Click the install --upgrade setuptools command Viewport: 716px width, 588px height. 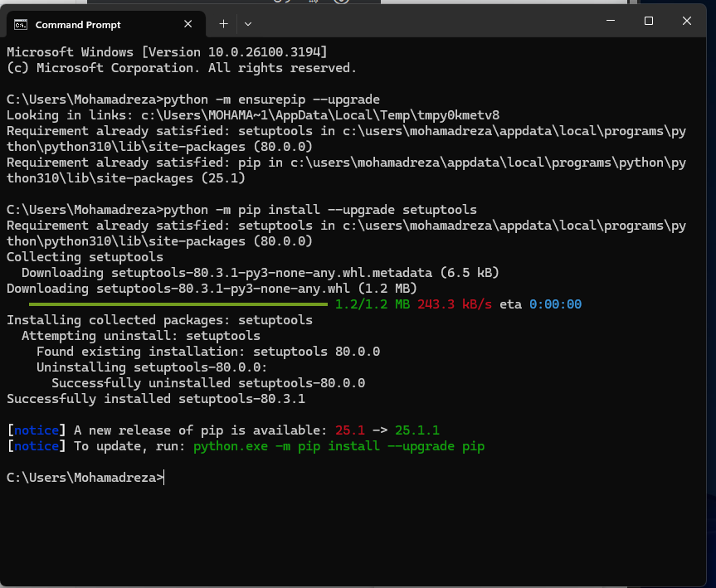[x=320, y=209]
